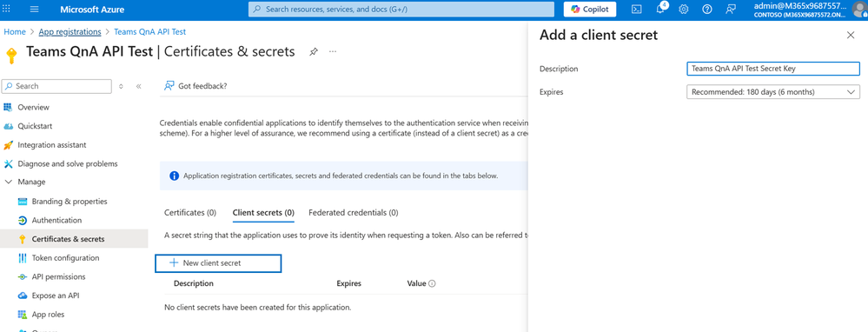Screen dimensions: 868x332
Task: Close the Add a client secret panel
Action: click(x=851, y=36)
